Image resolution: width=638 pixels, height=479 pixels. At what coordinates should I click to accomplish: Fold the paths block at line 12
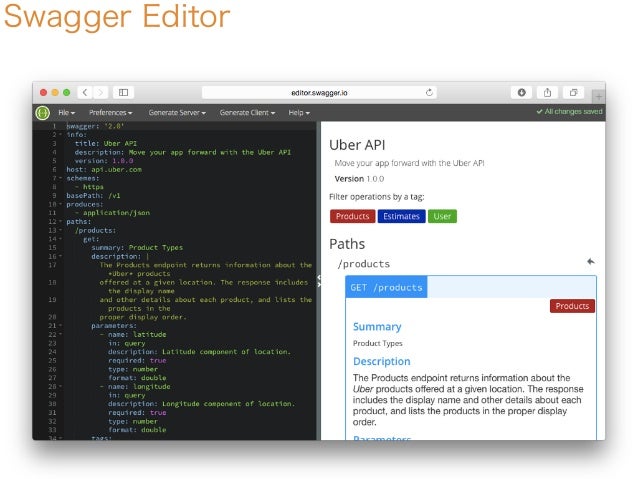pyautogui.click(x=61, y=222)
